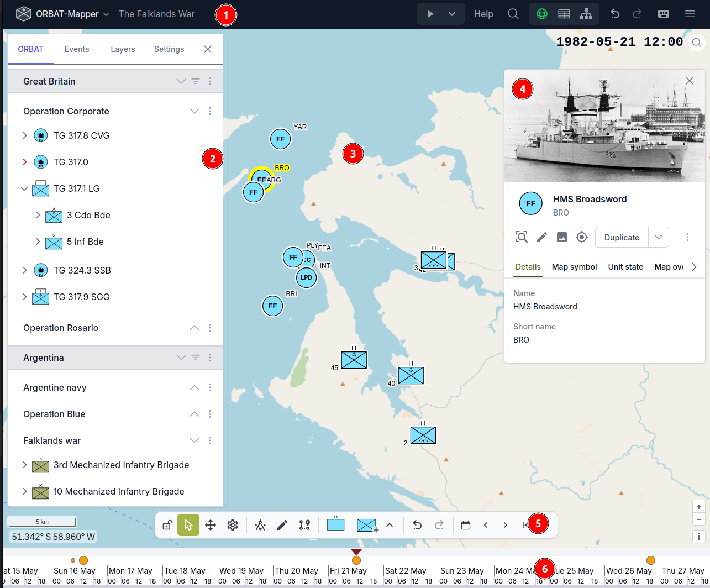Expand the TG 317.8 CVG tree node
This screenshot has height=588, width=710.
[x=25, y=135]
